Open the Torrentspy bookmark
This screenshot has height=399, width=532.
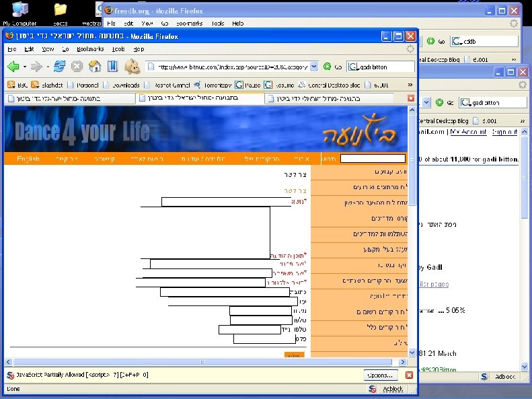213,85
